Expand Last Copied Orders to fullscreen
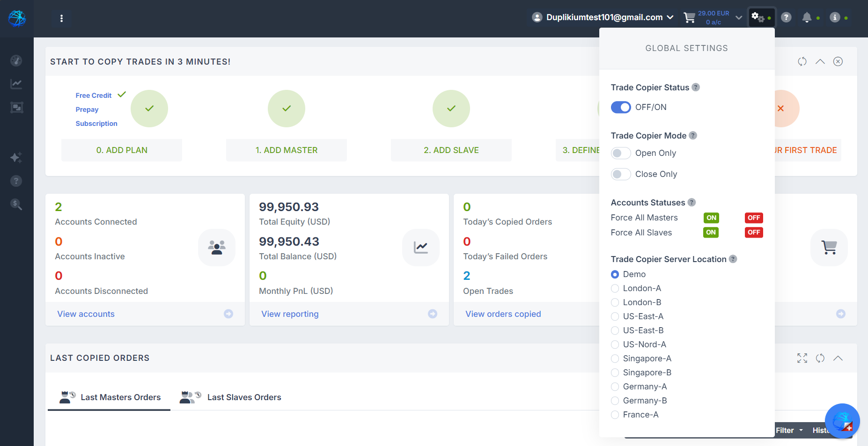Viewport: 868px width, 446px height. (802, 358)
